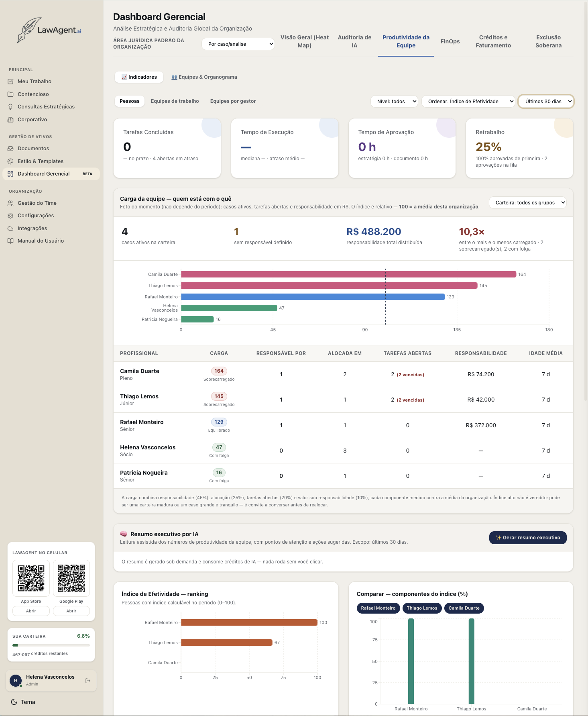
Task: Open the Equipes & Organograma sub-tab
Action: click(x=204, y=77)
